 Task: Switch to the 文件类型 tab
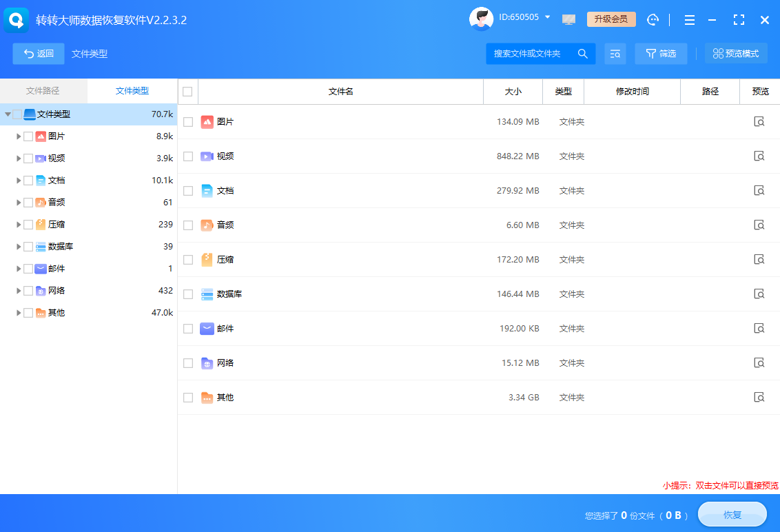point(132,90)
